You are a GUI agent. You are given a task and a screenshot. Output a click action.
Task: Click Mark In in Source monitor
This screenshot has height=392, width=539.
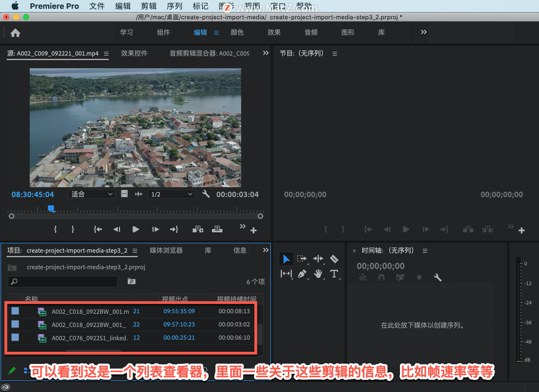click(x=55, y=229)
